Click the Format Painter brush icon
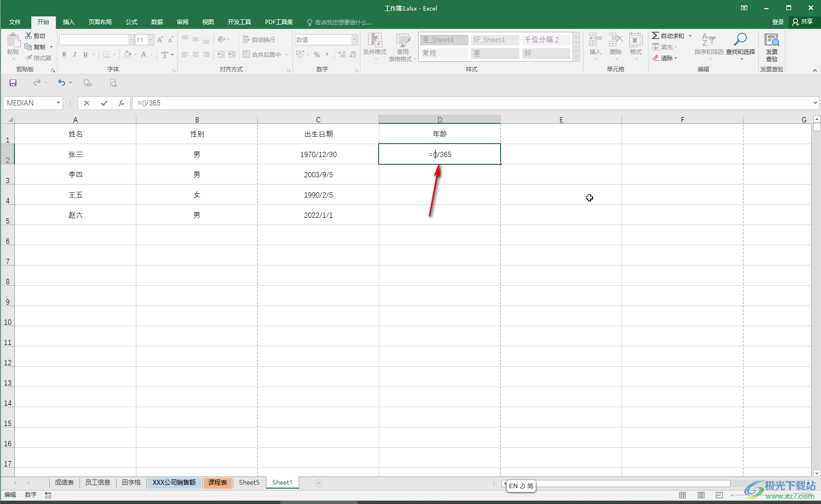821x504 pixels. (29, 58)
